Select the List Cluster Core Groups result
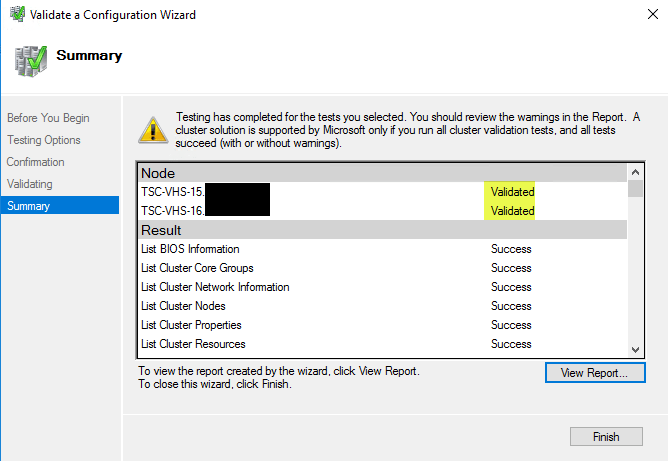The width and height of the screenshot is (668, 461). pos(197,268)
